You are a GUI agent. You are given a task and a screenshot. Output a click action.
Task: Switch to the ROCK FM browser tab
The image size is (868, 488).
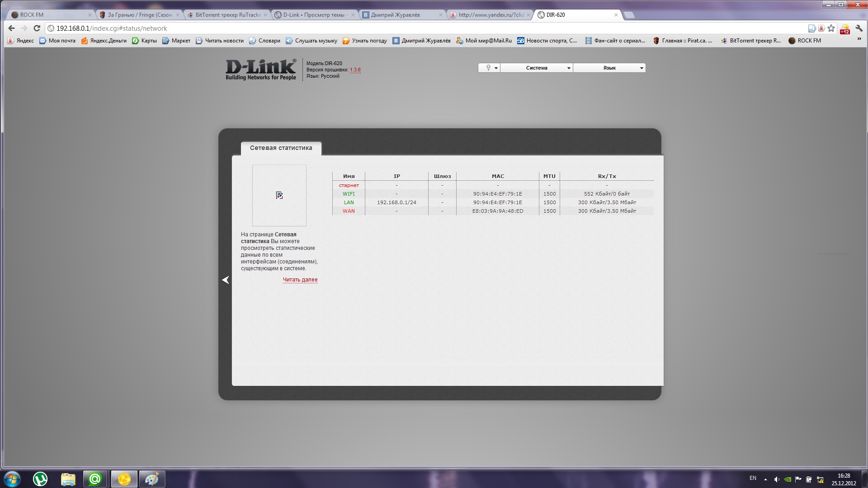coord(50,14)
